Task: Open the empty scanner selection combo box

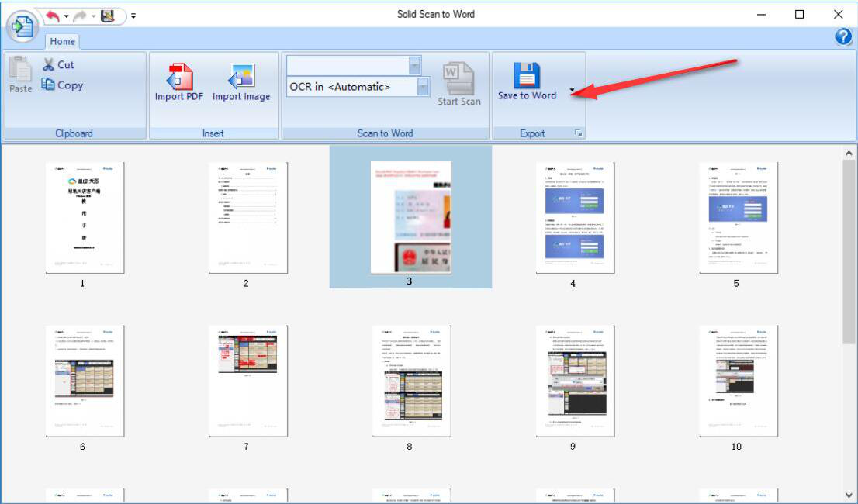Action: (x=354, y=66)
